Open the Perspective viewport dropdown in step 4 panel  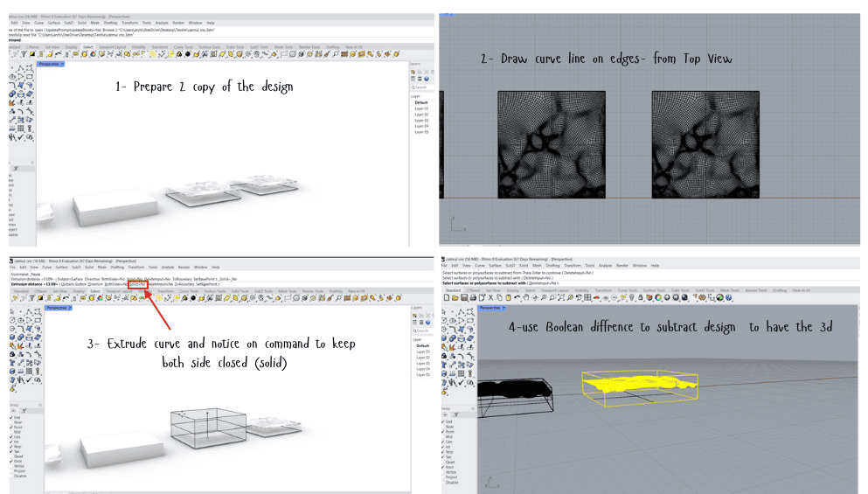click(x=503, y=308)
